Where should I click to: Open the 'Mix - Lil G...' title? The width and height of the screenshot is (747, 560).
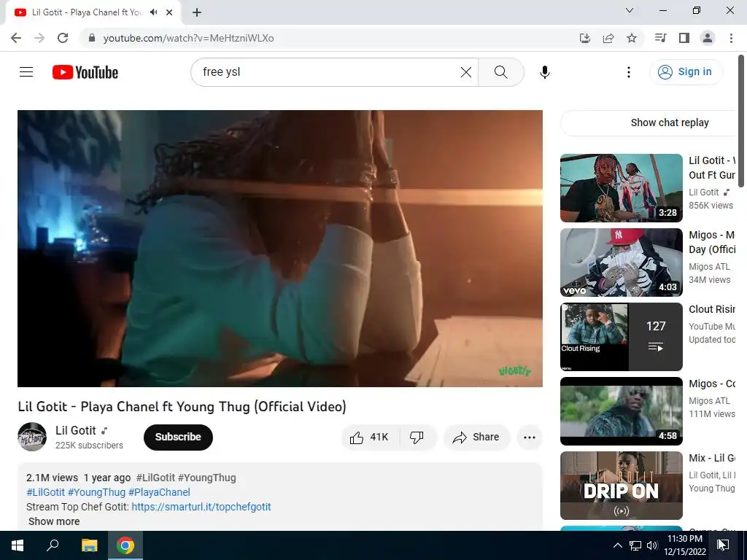pyautogui.click(x=712, y=458)
